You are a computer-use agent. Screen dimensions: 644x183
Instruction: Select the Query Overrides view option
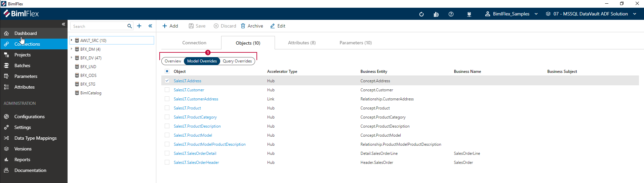(237, 61)
